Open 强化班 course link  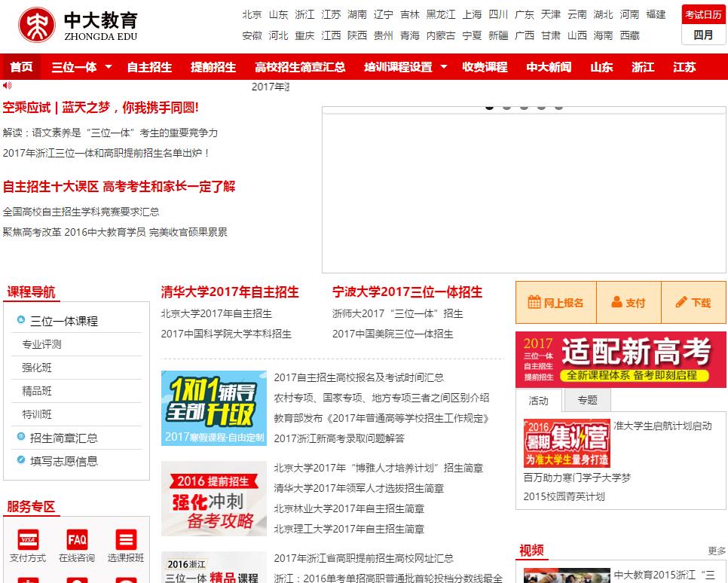(37, 368)
